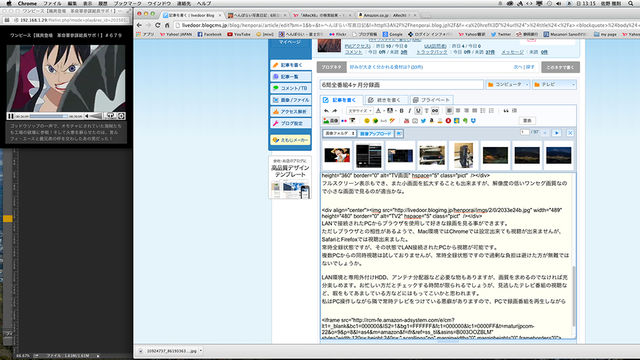Switch to the プライベート tab
This screenshot has height=360, width=640.
click(x=431, y=100)
